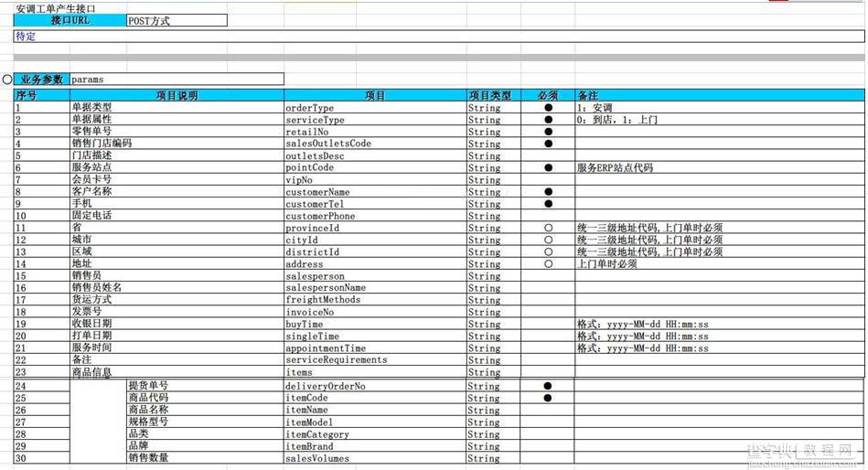Click the "itemModel" cell
This screenshot has height=470, width=868.
(375, 422)
